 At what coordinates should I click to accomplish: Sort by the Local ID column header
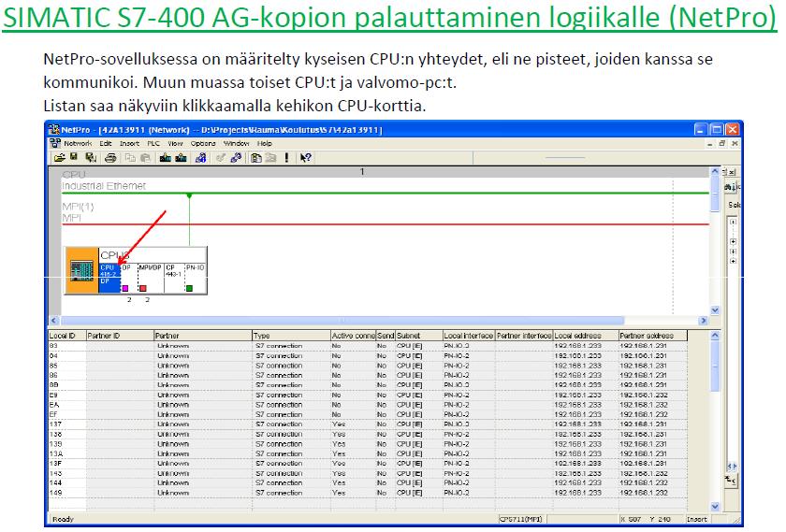[x=67, y=336]
